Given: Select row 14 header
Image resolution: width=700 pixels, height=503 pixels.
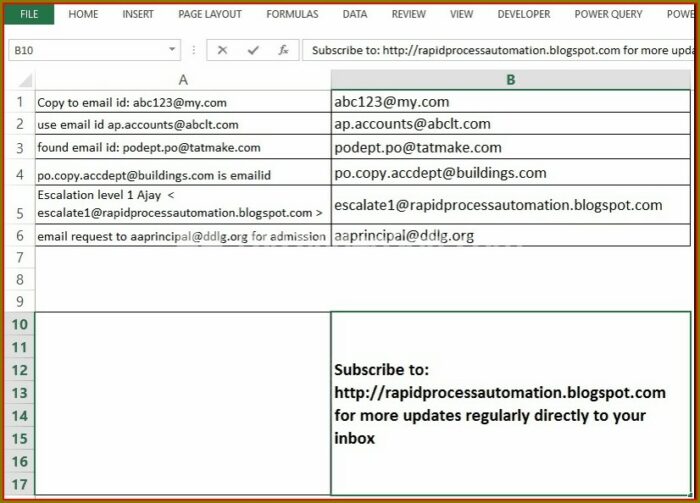Looking at the screenshot, I should click(x=20, y=416).
